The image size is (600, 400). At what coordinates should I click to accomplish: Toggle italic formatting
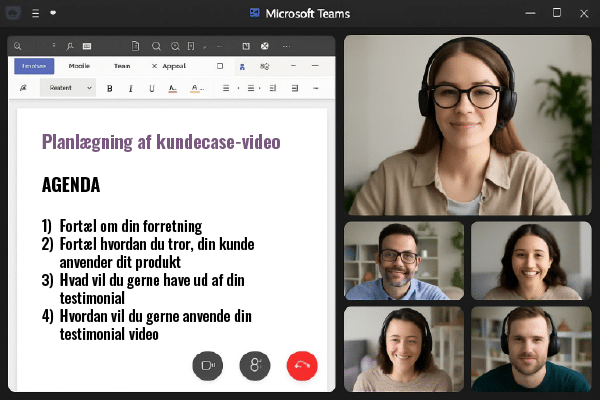pos(131,88)
